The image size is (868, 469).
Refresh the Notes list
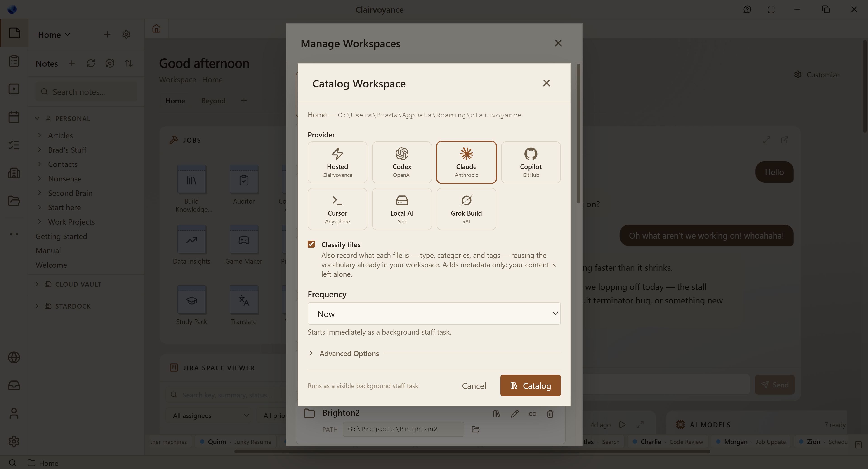pos(91,63)
